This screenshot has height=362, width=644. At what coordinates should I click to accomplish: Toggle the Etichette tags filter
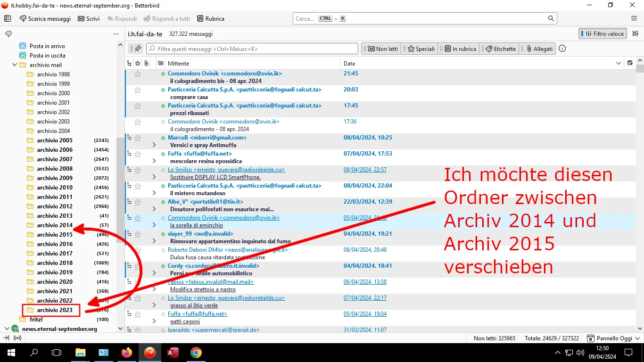click(x=500, y=49)
